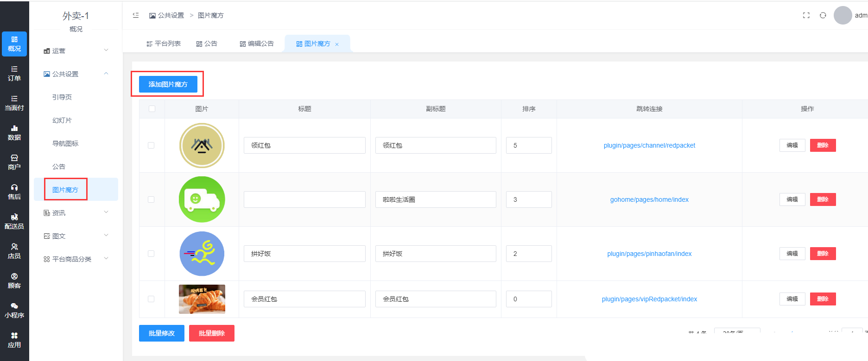Expand the 资讯 menu group
868x361 pixels.
click(x=76, y=212)
